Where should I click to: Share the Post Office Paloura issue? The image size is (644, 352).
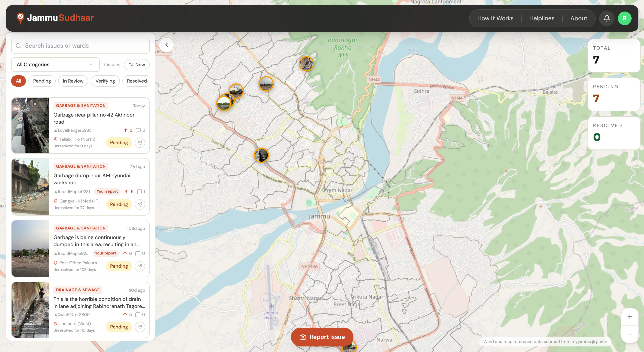click(140, 266)
